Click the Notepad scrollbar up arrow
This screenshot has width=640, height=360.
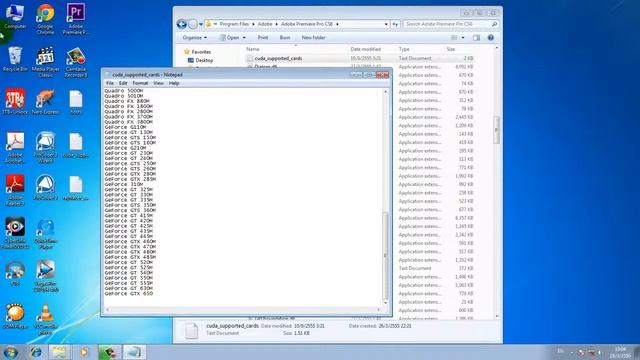[x=385, y=92]
